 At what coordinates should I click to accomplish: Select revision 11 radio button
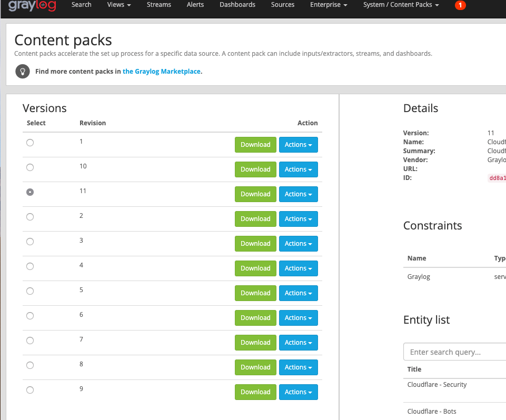pos(30,192)
